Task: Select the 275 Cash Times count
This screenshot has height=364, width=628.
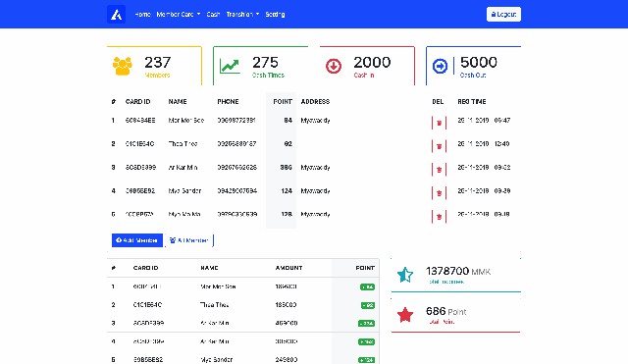Action: point(265,63)
